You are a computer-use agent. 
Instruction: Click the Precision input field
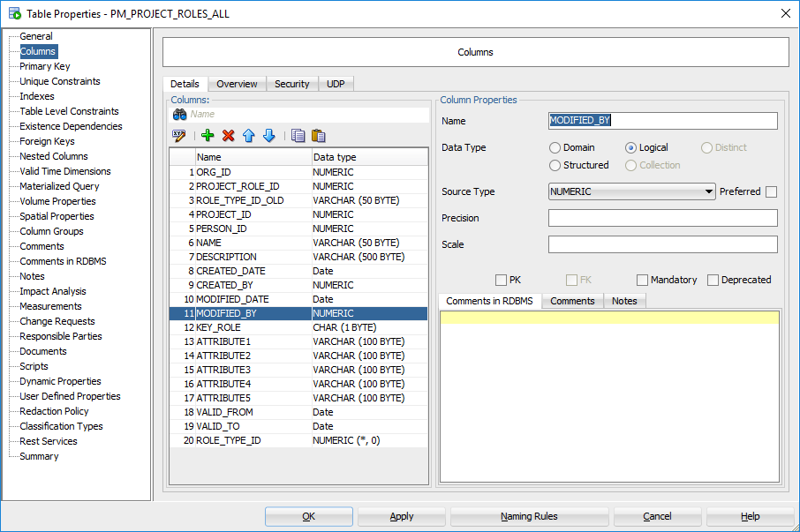tap(662, 218)
